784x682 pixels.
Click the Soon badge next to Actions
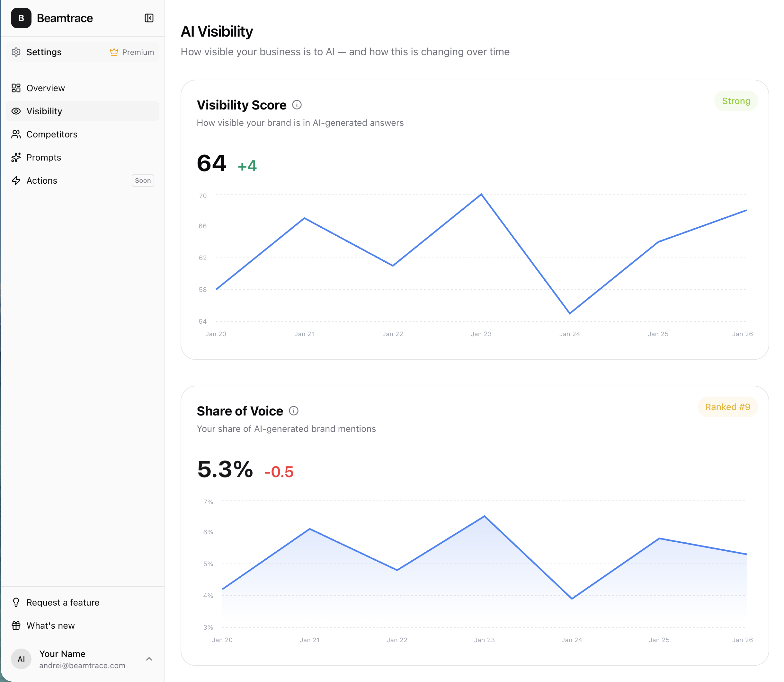point(143,181)
